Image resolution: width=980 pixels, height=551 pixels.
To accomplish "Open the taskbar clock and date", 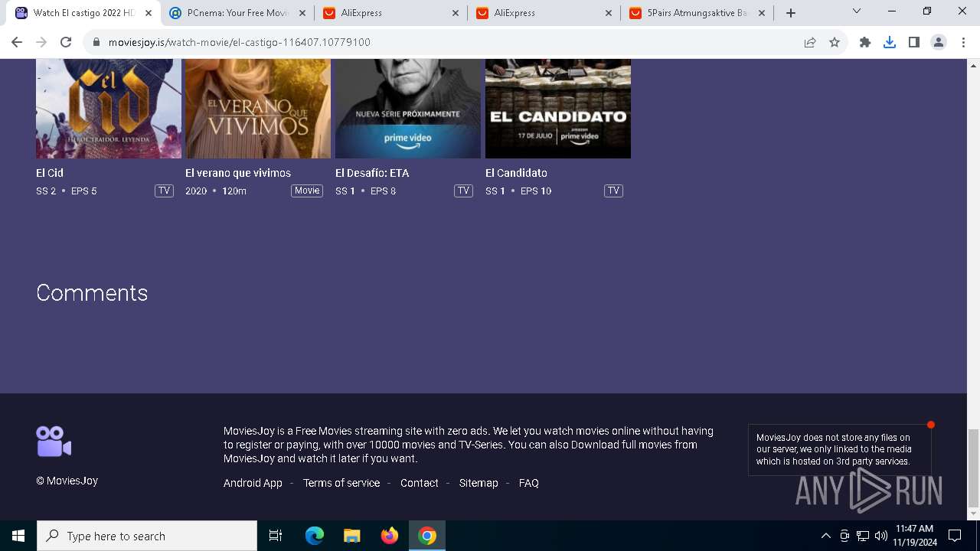I will click(x=914, y=536).
